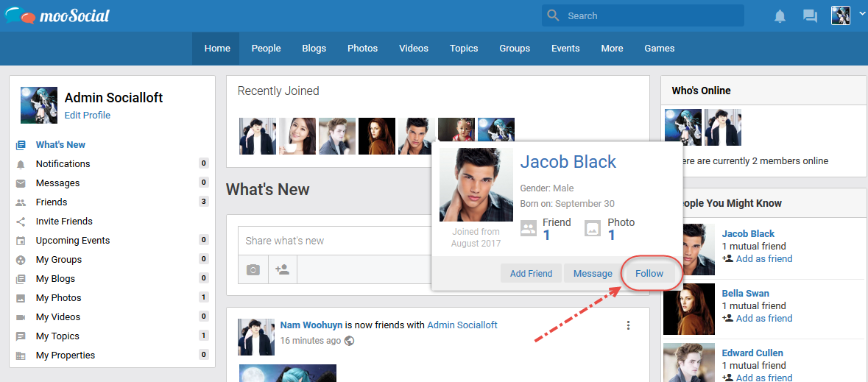Click the What's New sidebar icon

[x=21, y=145]
